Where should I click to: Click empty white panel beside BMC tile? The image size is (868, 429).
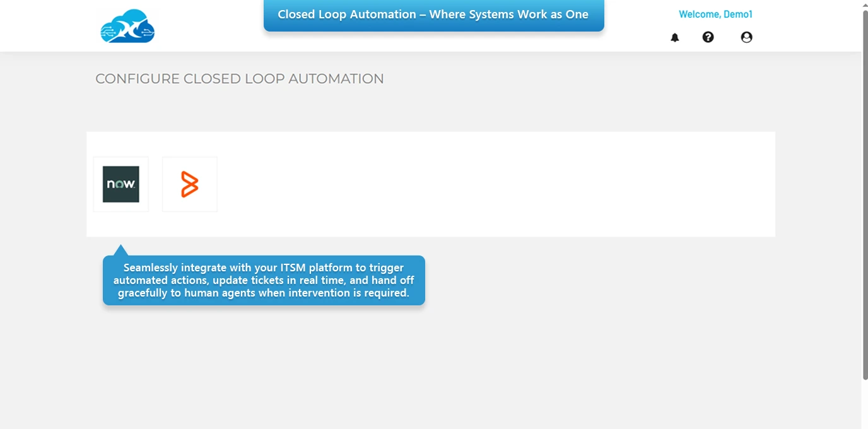tap(492, 184)
